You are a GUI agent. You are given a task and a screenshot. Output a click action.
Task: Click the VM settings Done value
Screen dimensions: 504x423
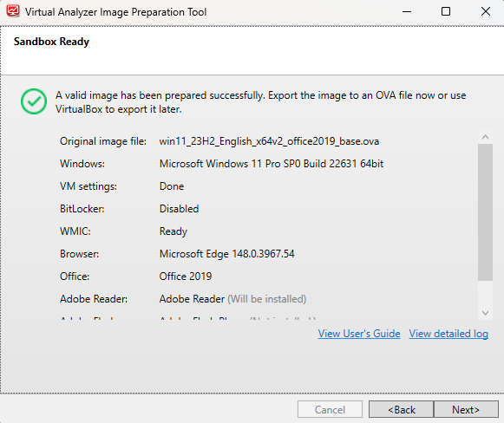click(172, 186)
